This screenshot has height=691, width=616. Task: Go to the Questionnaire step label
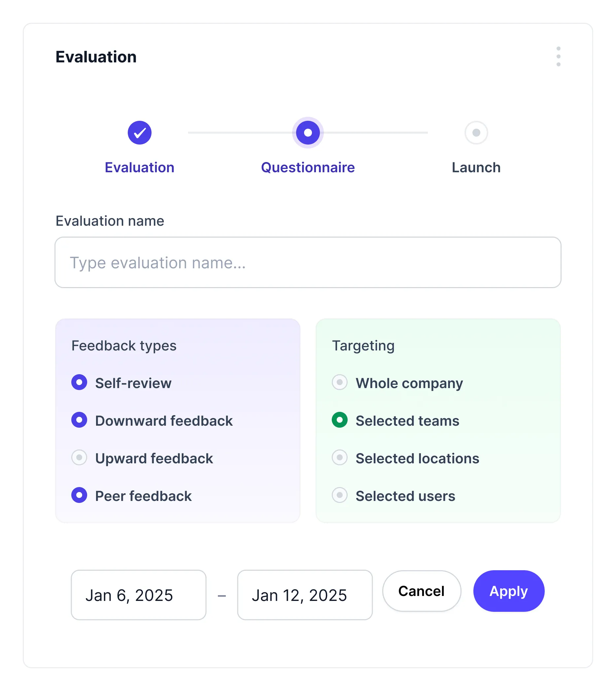point(308,168)
